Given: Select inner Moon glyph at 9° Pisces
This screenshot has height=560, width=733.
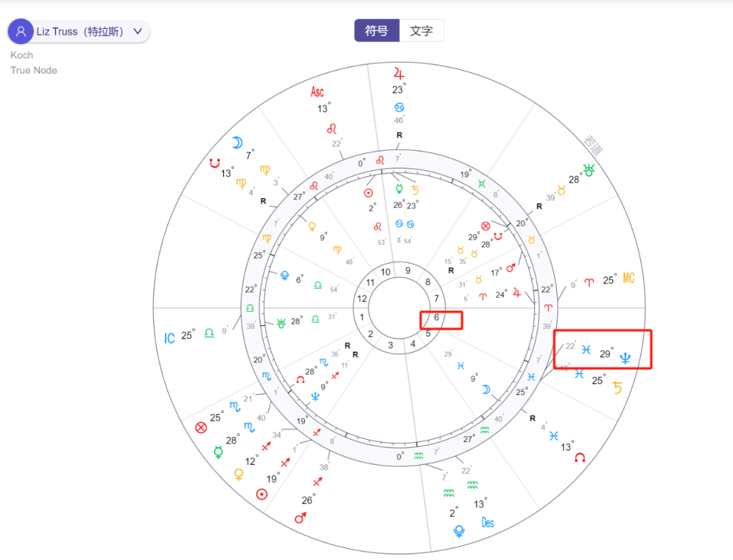Looking at the screenshot, I should [x=486, y=390].
